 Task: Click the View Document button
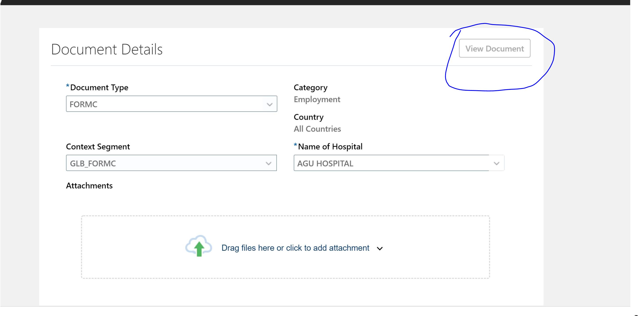pyautogui.click(x=494, y=48)
